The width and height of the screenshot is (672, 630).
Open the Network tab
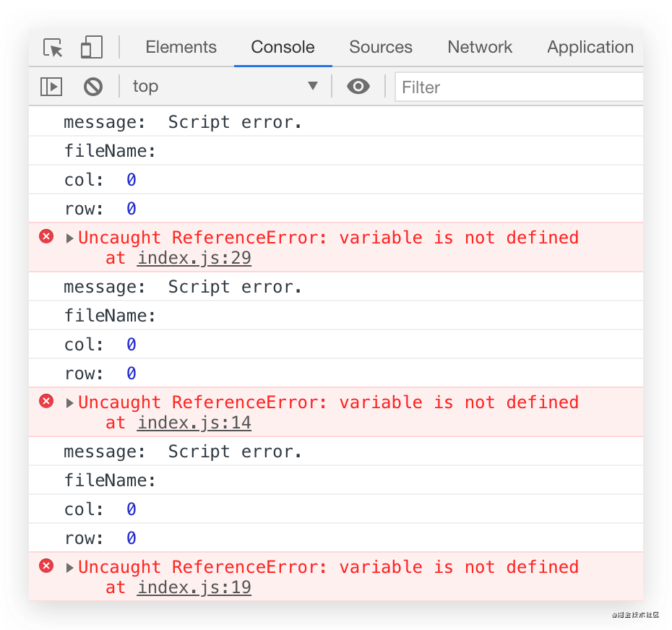click(x=479, y=48)
